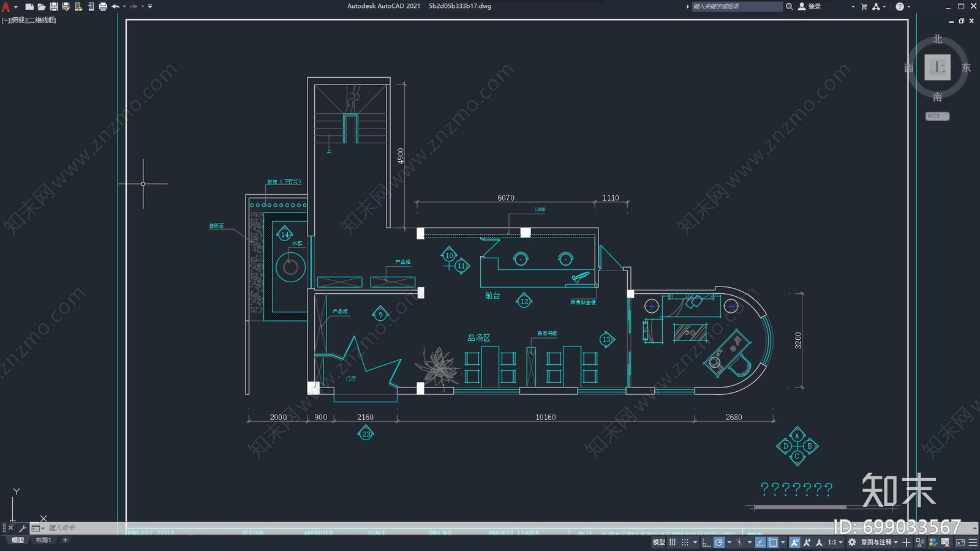Click the 东 direction on the ViewCube compass
Screen dimensions: 980x551
tap(966, 68)
